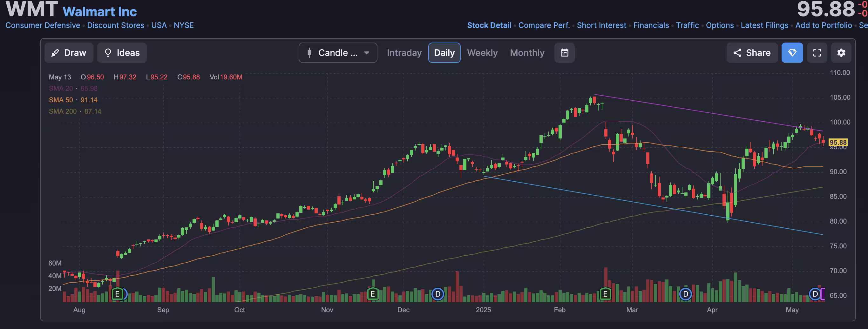
Task: Click Add to Portfolio link
Action: tap(824, 25)
